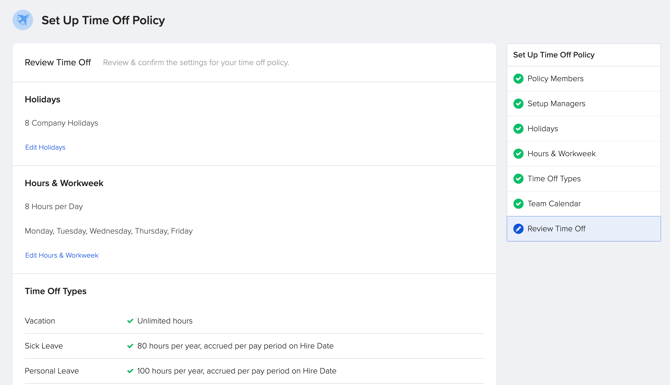670x385 pixels.
Task: Select the Review Time Off step
Action: [584, 229]
